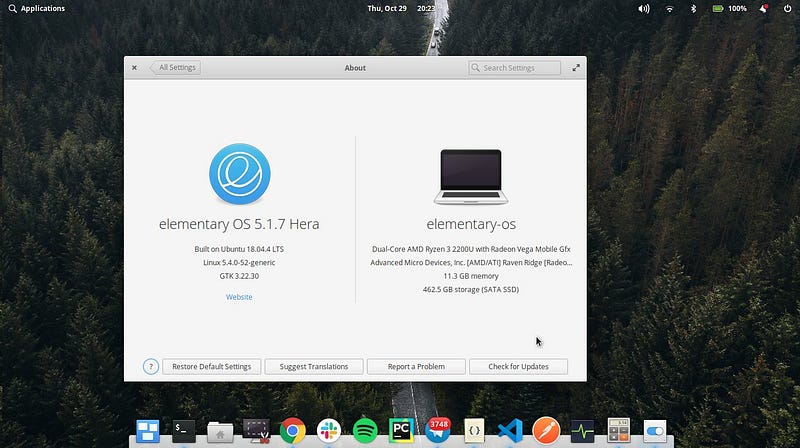Maximize the About settings window
The width and height of the screenshot is (800, 448).
coord(576,67)
